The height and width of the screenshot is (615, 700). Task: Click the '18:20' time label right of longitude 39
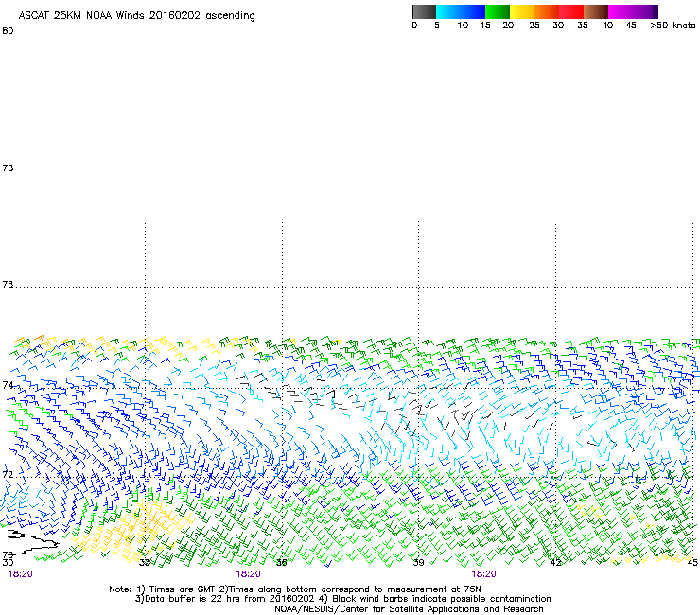pyautogui.click(x=483, y=574)
